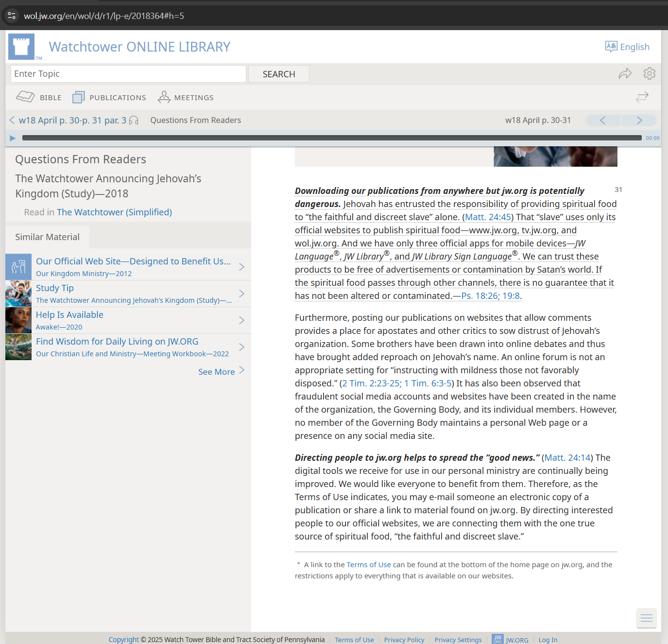Click the SEARCH button

coord(278,74)
